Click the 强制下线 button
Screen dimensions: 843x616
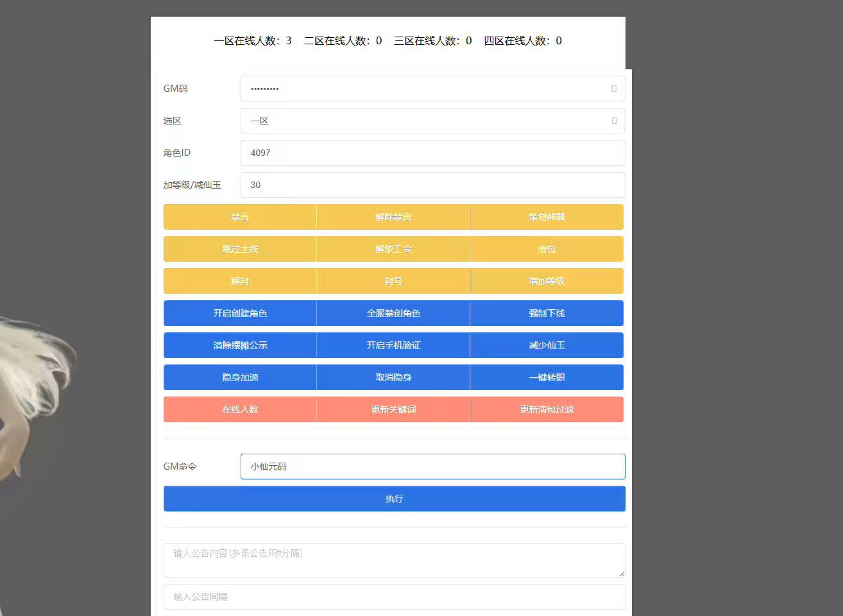point(547,313)
